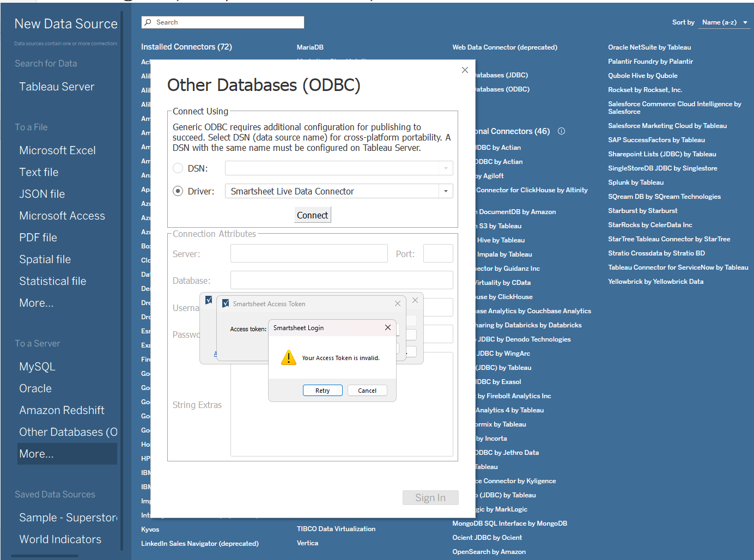Click the Sign In button
This screenshot has width=754, height=560.
[430, 497]
